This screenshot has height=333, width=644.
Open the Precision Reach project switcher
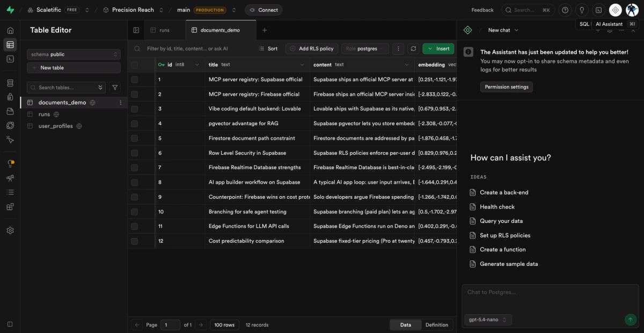click(x=161, y=10)
